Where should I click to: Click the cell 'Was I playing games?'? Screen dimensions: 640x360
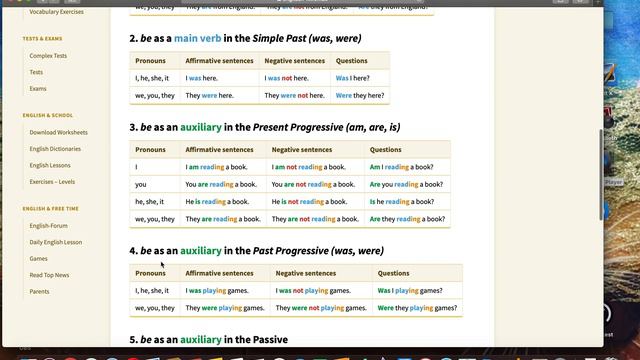(418, 291)
